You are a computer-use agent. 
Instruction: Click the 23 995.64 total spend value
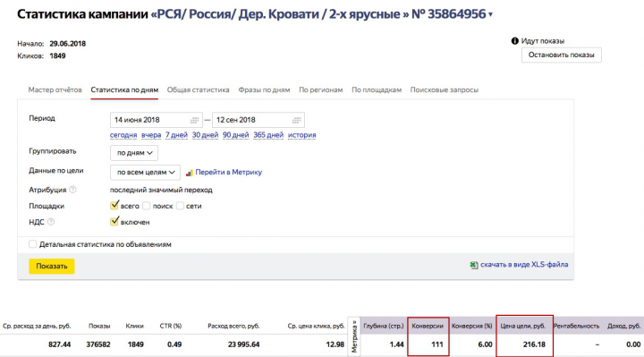[243, 344]
